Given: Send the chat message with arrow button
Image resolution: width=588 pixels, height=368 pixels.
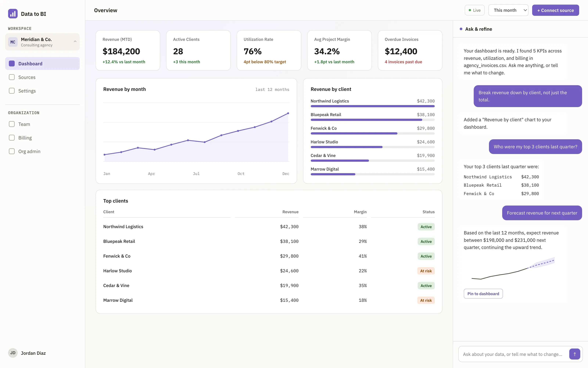Looking at the screenshot, I should [575, 354].
